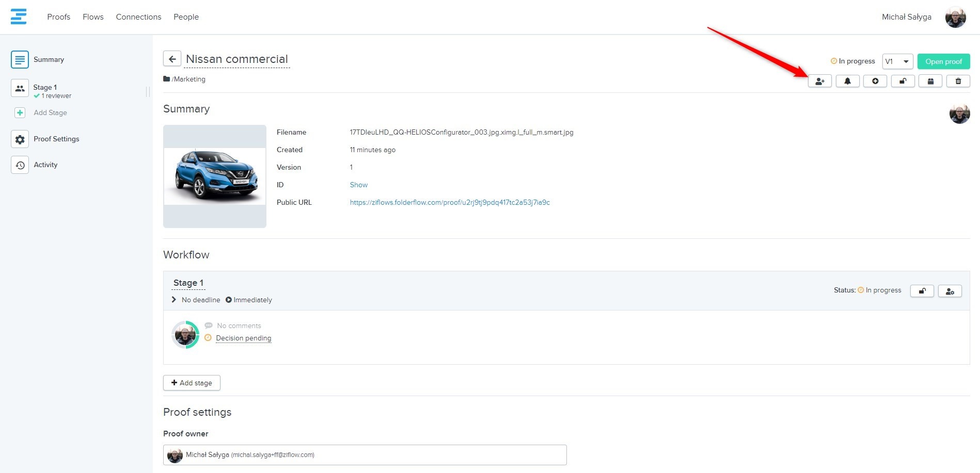The image size is (980, 473).
Task: Open the V1 version dropdown
Action: pos(897,61)
